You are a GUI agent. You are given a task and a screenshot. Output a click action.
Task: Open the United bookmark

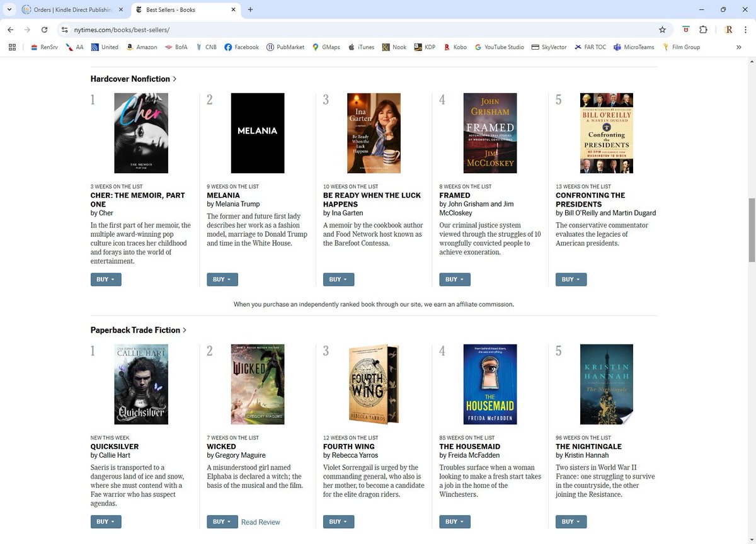(105, 47)
